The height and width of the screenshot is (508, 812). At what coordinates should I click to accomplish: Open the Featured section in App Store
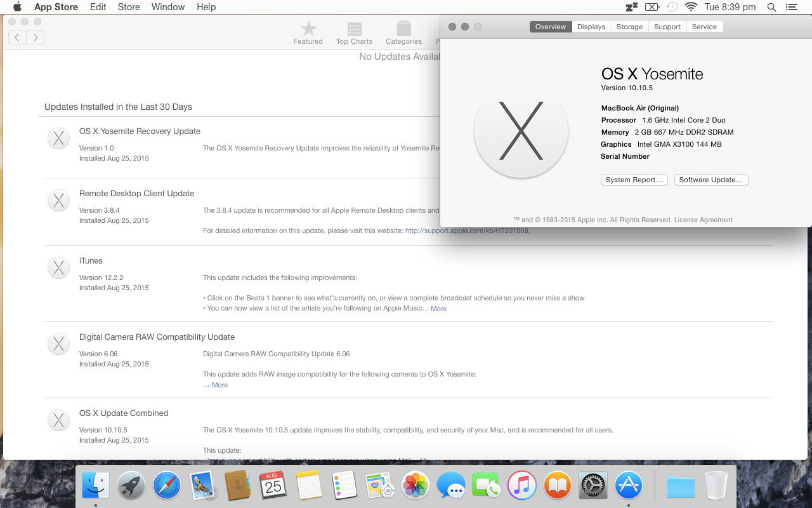(x=308, y=33)
